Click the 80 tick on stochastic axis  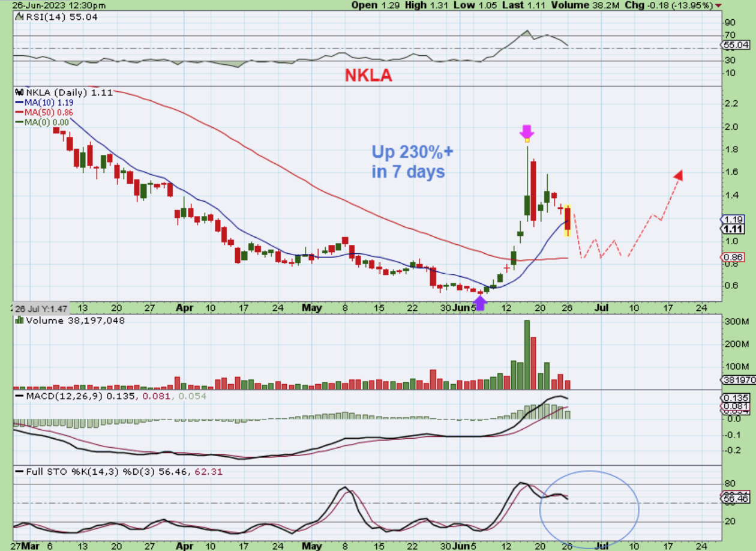pyautogui.click(x=730, y=483)
